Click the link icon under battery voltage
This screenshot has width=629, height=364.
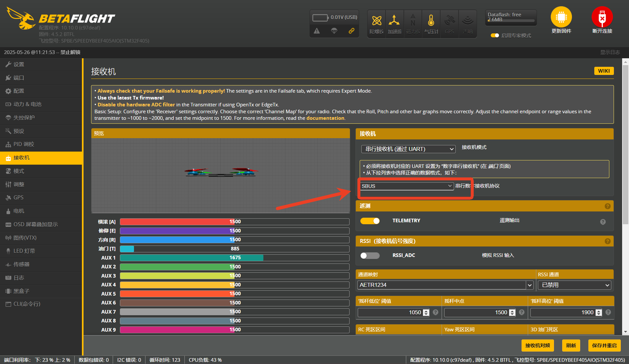(x=352, y=31)
